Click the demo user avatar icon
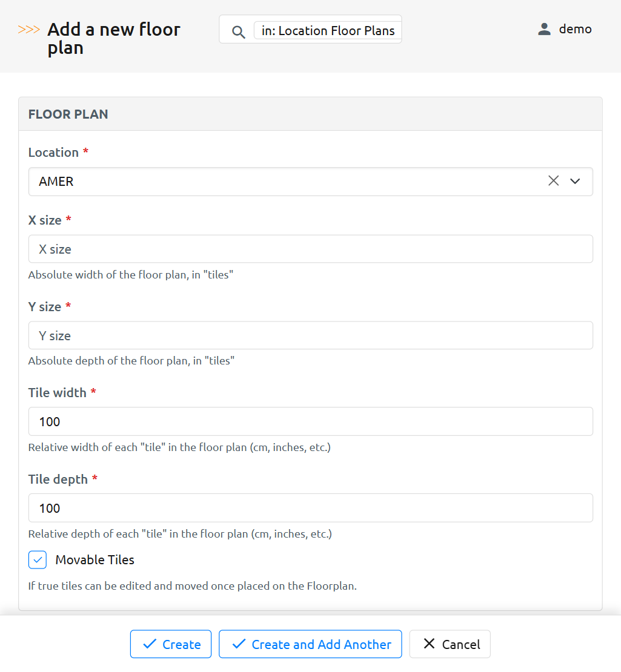 (543, 28)
